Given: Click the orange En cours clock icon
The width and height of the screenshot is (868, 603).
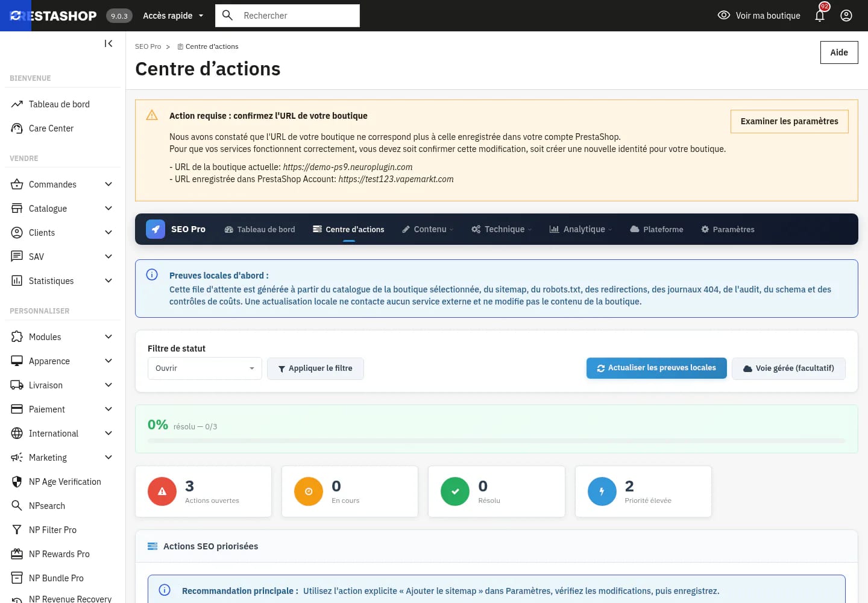Looking at the screenshot, I should coord(309,491).
